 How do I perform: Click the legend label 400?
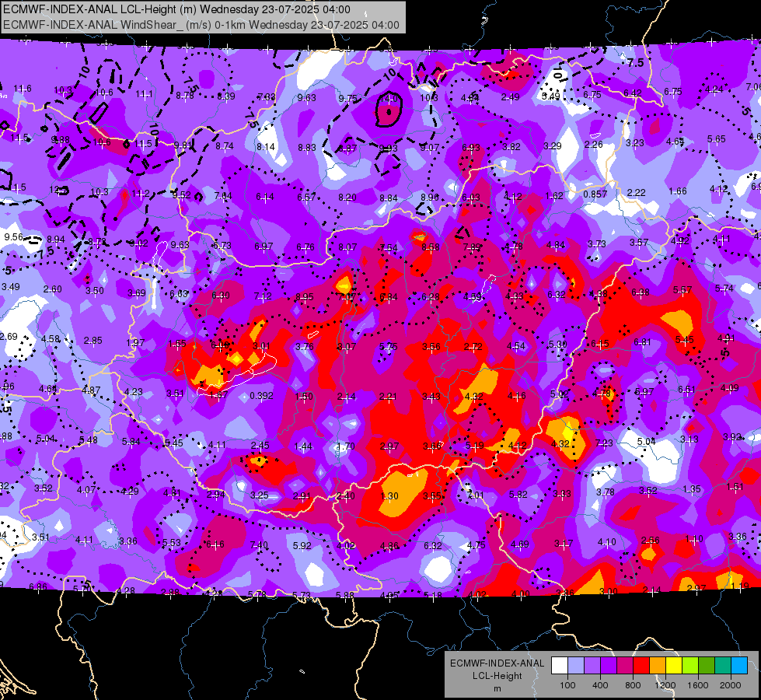click(x=600, y=685)
